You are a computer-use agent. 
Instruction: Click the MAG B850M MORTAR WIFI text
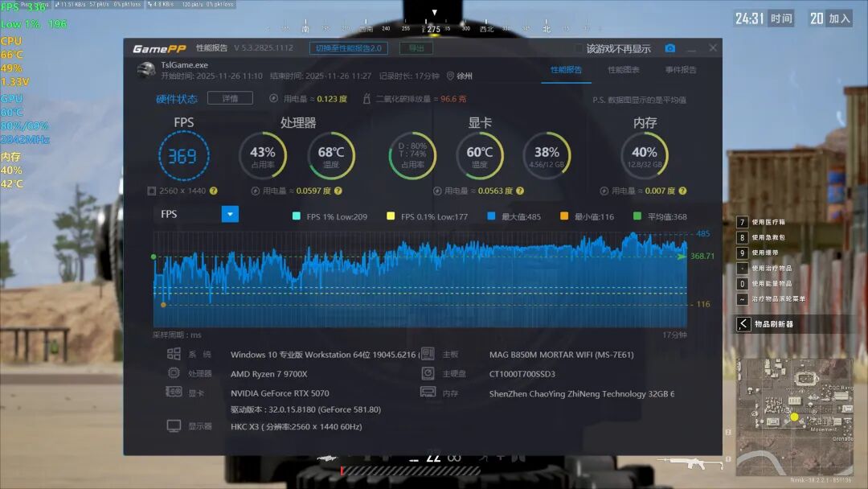pyautogui.click(x=561, y=355)
